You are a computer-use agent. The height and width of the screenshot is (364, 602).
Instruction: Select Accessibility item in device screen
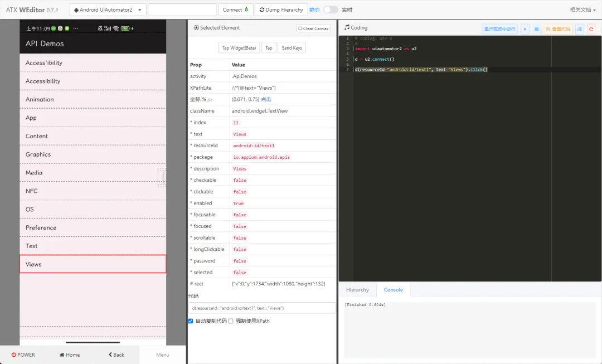coord(93,81)
